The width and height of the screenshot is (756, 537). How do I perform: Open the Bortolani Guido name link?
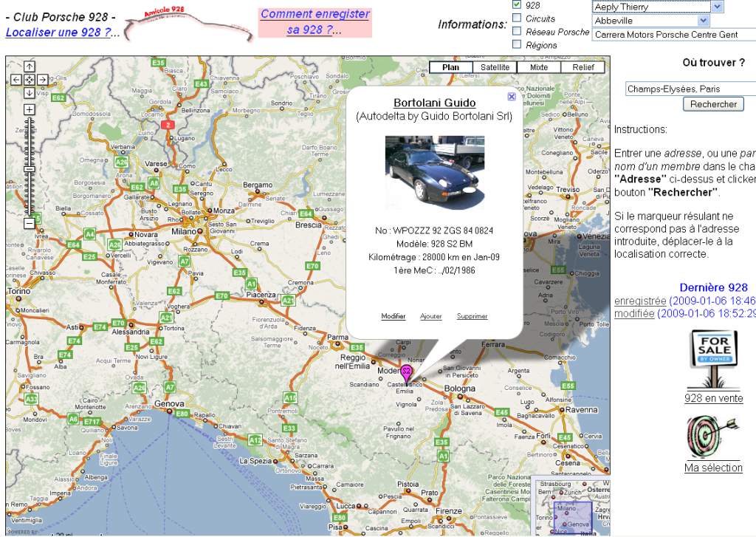434,103
